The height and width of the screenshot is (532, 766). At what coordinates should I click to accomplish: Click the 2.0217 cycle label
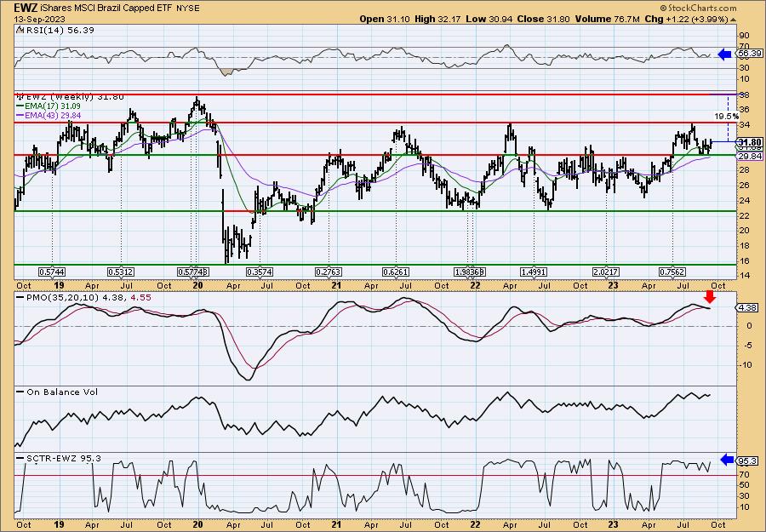(606, 272)
